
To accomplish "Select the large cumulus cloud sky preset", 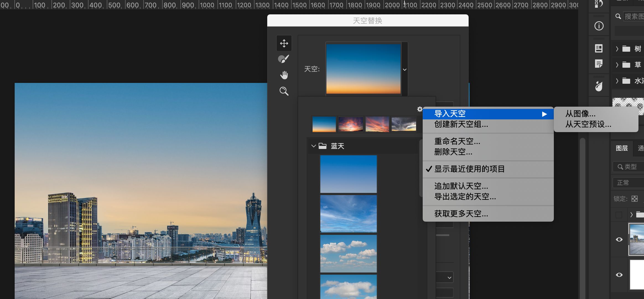I will tap(349, 287).
